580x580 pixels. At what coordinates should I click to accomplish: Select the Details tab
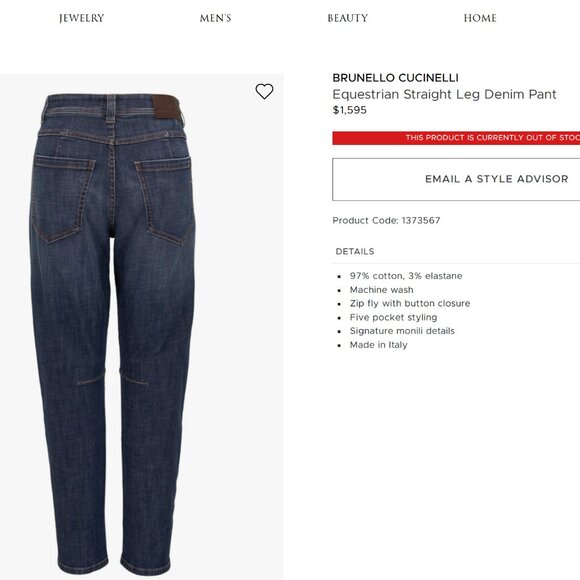click(355, 252)
